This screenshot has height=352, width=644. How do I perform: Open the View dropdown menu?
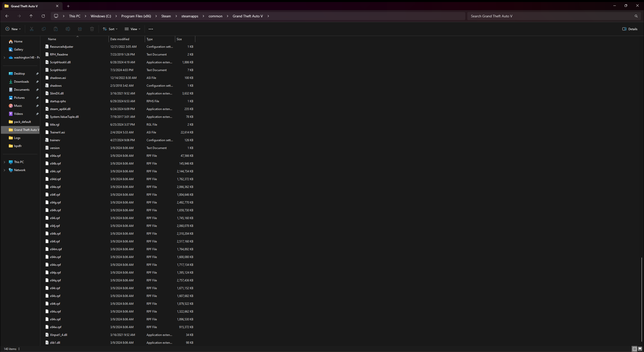pyautogui.click(x=132, y=29)
